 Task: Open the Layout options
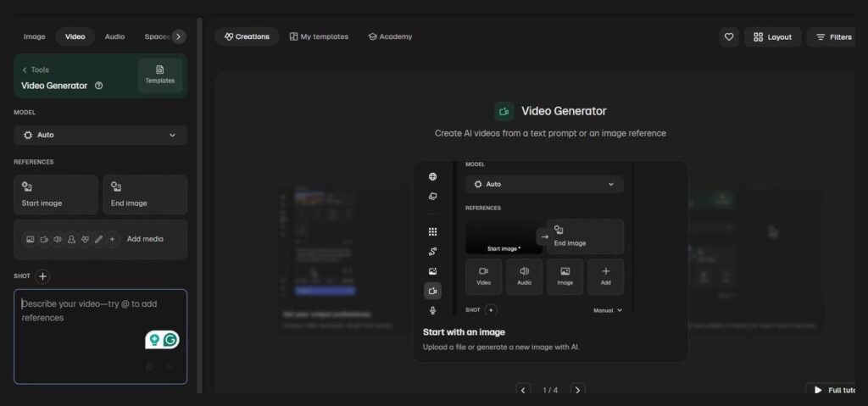click(773, 37)
